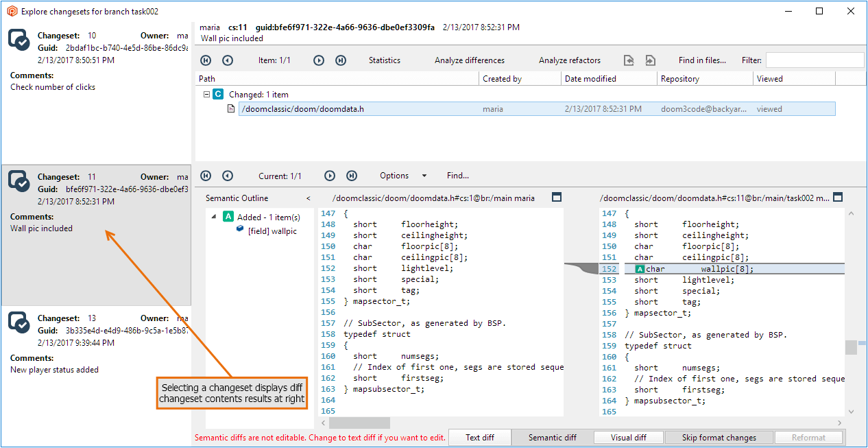Click changeset 10 checkmark icon
This screenshot has width=868, height=448.
[x=19, y=40]
